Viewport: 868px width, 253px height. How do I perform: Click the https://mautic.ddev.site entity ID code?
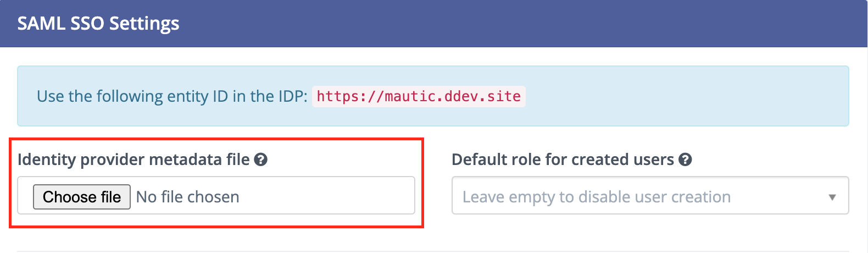click(x=418, y=96)
